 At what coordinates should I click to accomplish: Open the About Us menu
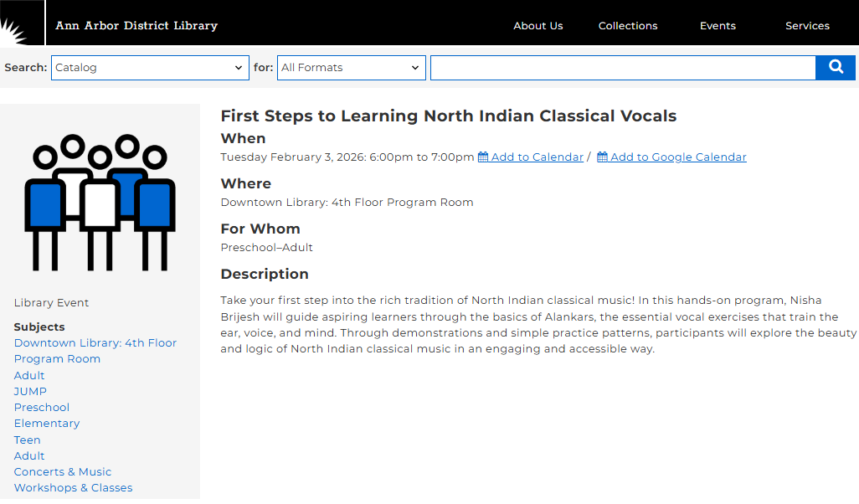click(538, 26)
